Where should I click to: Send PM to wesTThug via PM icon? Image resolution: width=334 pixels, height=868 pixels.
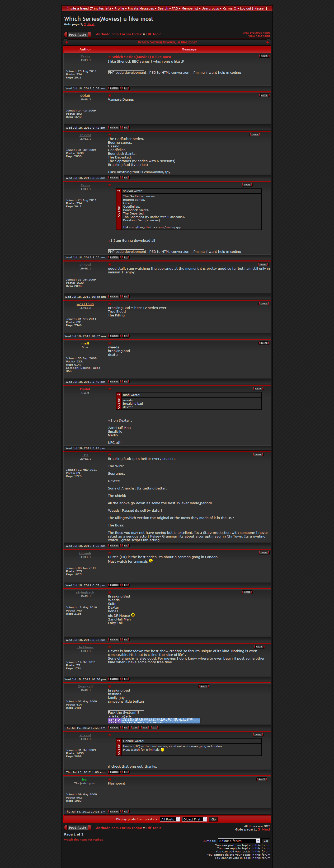coord(126,336)
